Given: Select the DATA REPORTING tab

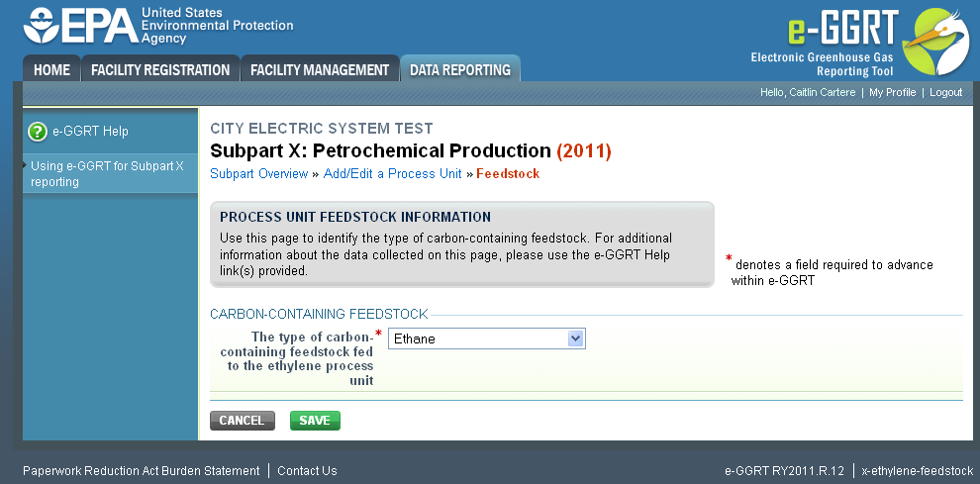Looking at the screenshot, I should tap(460, 69).
